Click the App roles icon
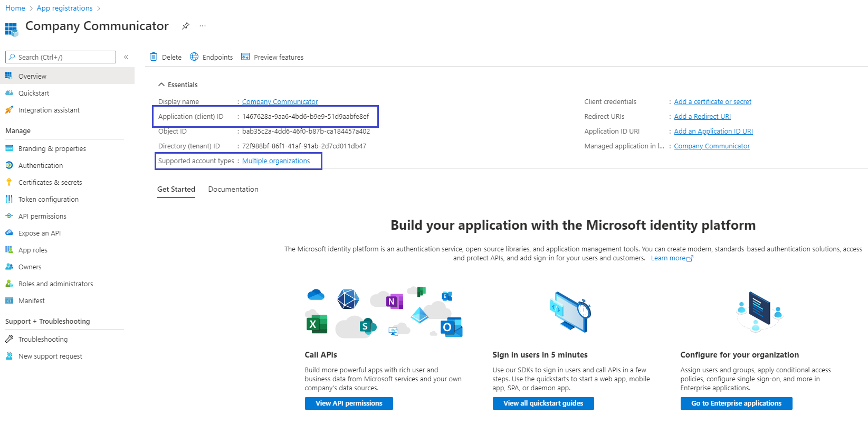The height and width of the screenshot is (423, 868). click(9, 250)
